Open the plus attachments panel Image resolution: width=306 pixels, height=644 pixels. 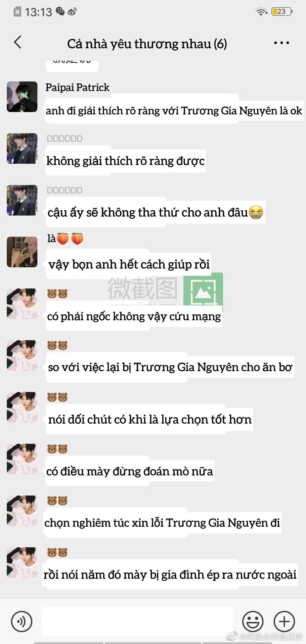pos(284,621)
